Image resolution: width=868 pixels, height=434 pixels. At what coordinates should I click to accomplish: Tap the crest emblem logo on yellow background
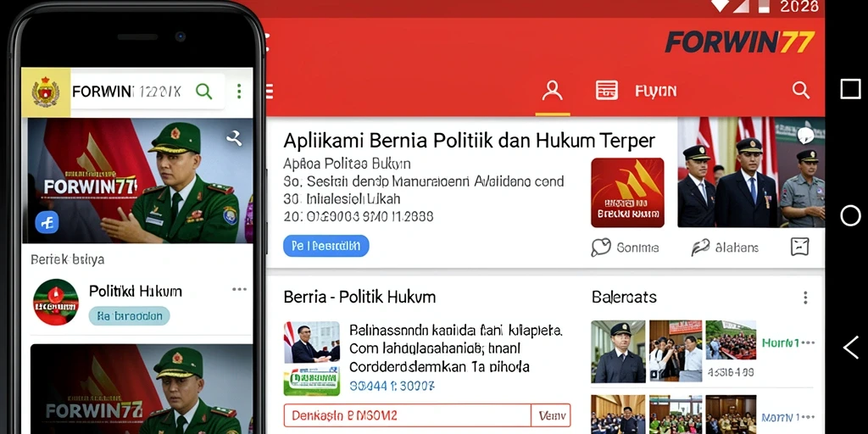(x=46, y=92)
